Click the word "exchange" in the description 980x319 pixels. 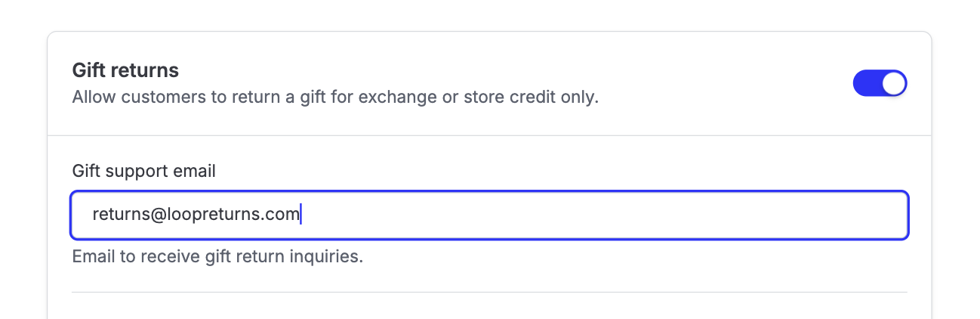[x=401, y=98]
